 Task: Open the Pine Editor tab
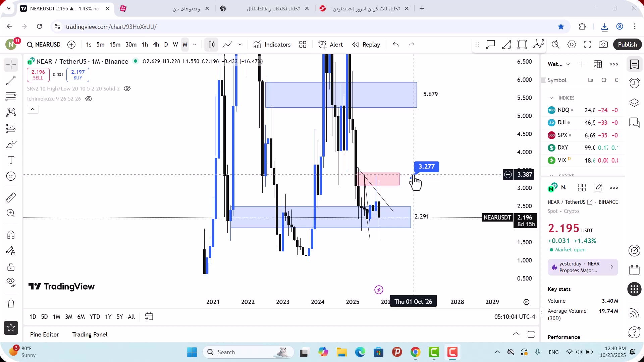coord(45,335)
